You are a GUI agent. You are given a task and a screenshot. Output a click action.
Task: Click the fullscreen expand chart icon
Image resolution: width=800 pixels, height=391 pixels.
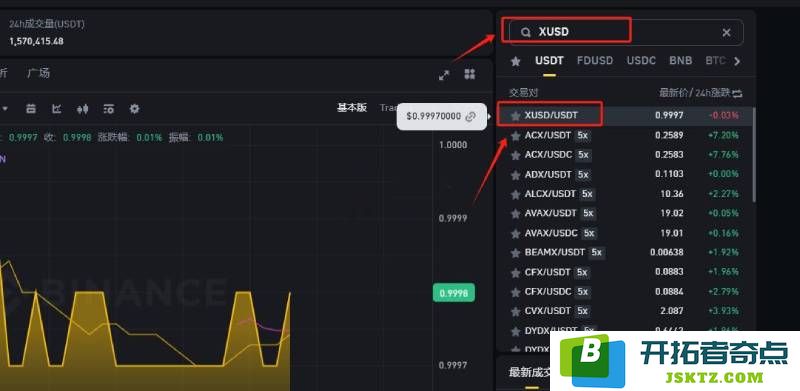tap(444, 75)
